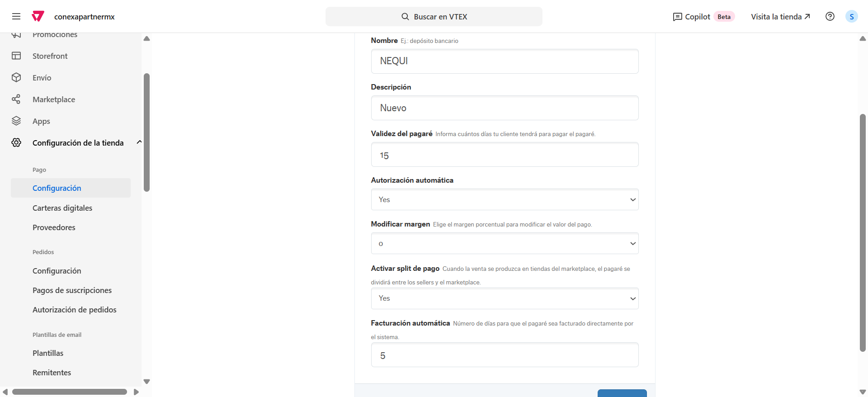Click Visita la tienda link

point(780,17)
